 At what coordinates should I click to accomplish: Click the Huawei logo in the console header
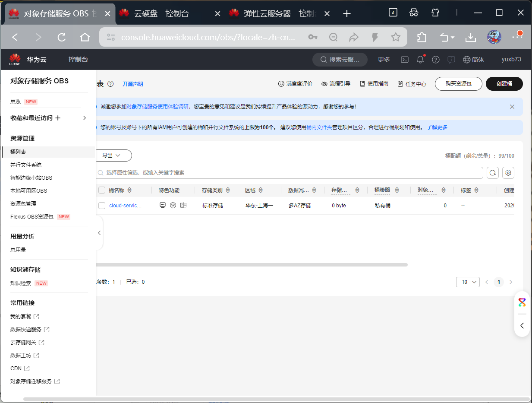[15, 60]
